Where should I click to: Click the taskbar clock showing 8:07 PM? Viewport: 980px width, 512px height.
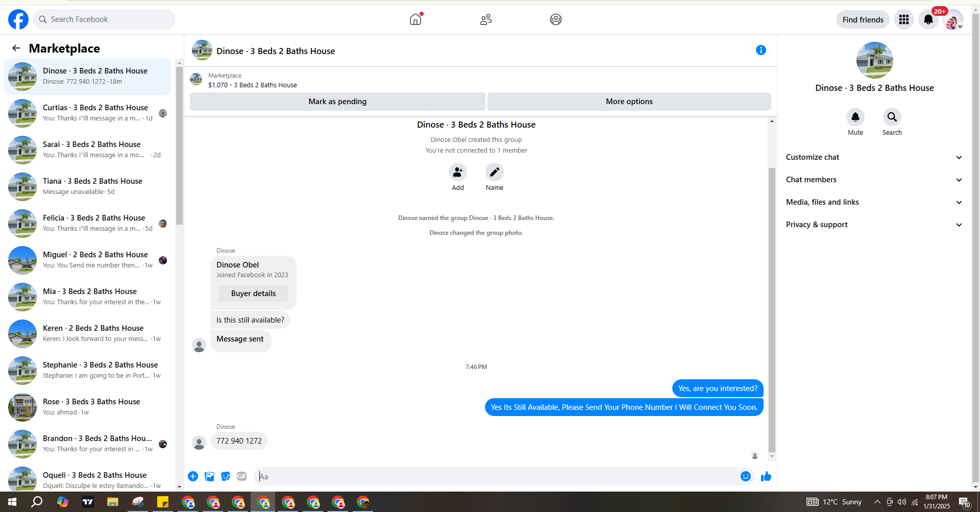(x=937, y=502)
